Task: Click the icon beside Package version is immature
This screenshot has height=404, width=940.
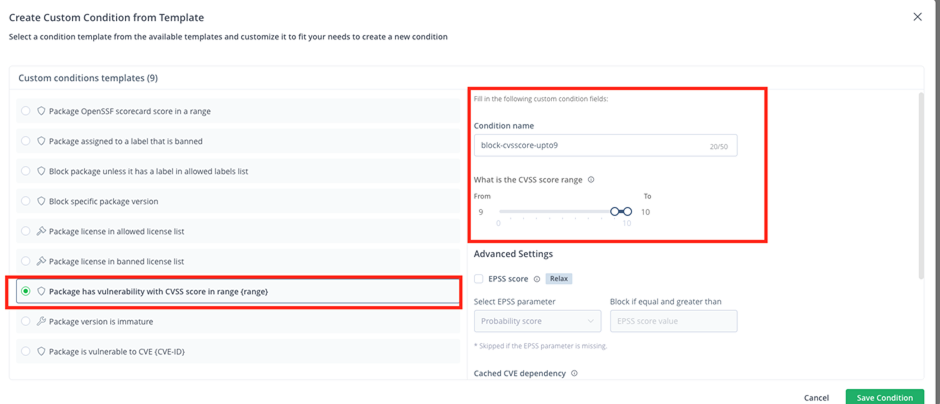Action: [41, 321]
